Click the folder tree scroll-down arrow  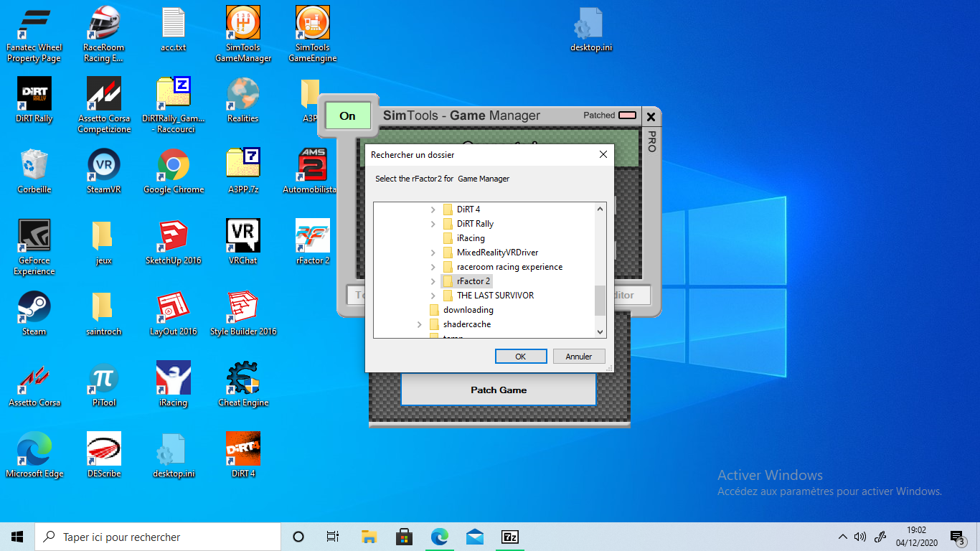point(600,331)
